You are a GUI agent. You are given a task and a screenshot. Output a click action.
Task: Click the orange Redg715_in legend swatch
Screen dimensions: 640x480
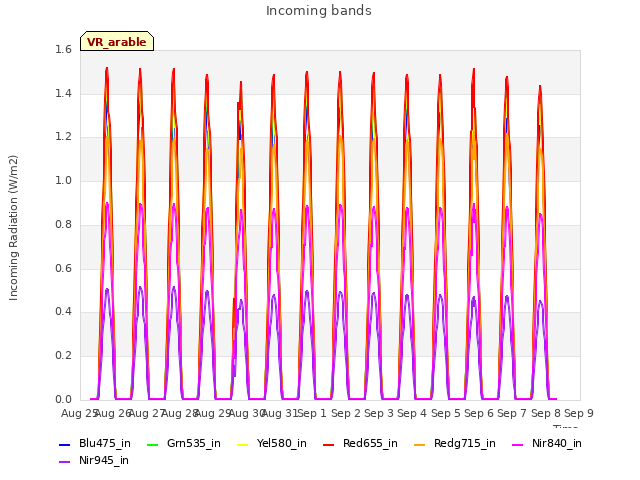419,444
